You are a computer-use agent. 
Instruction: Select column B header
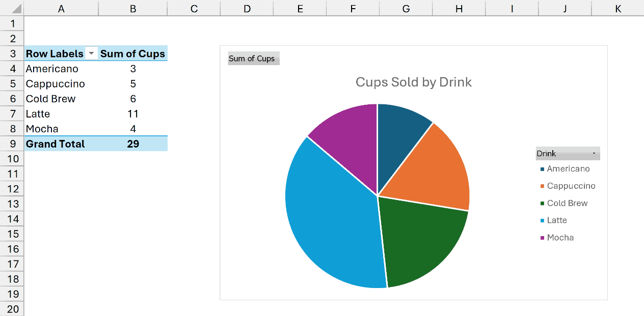(x=133, y=8)
